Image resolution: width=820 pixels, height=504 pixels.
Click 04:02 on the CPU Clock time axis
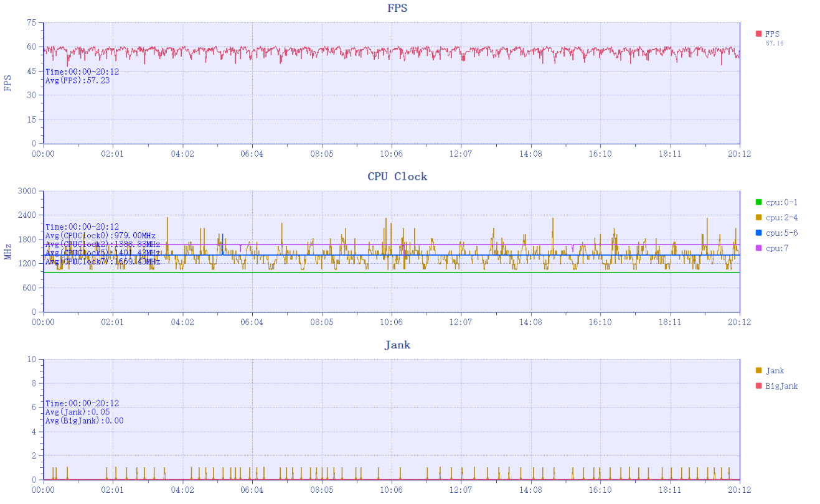point(182,322)
